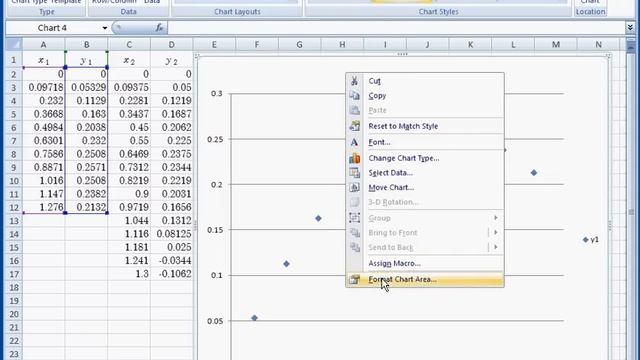This screenshot has height=360, width=640.
Task: Click cell with value 0.09375
Action: click(129, 87)
